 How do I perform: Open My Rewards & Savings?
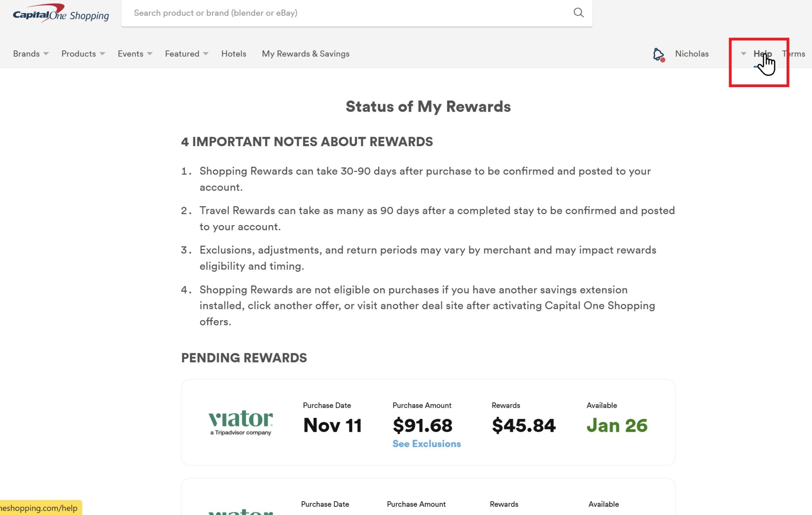(x=305, y=54)
